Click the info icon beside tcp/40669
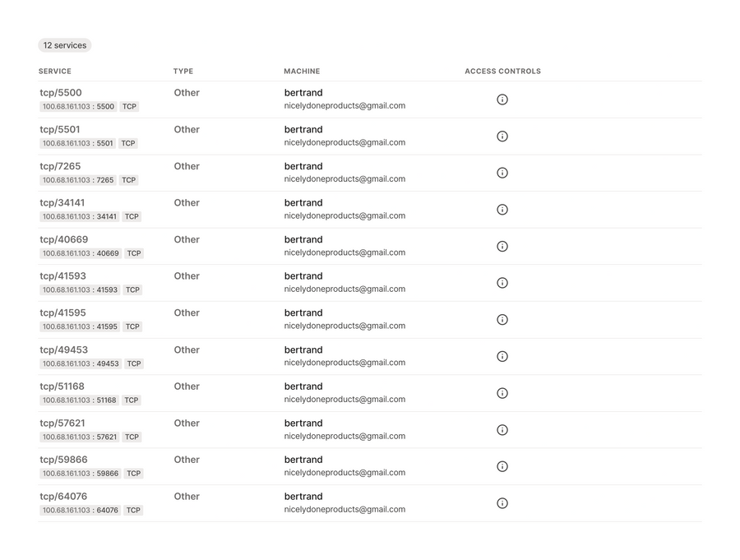Screen dimensions: 740x560 coord(502,246)
